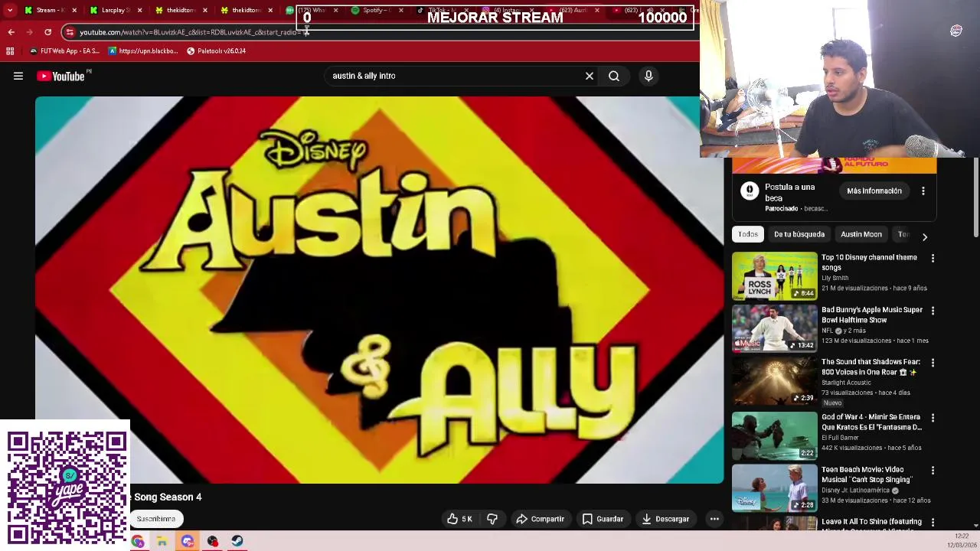Image resolution: width=980 pixels, height=551 pixels.
Task: Clear the search text with the X icon
Action: [590, 76]
